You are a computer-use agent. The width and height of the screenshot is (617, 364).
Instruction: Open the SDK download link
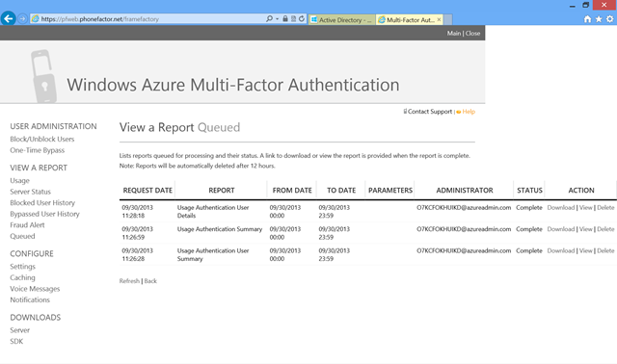tap(16, 341)
